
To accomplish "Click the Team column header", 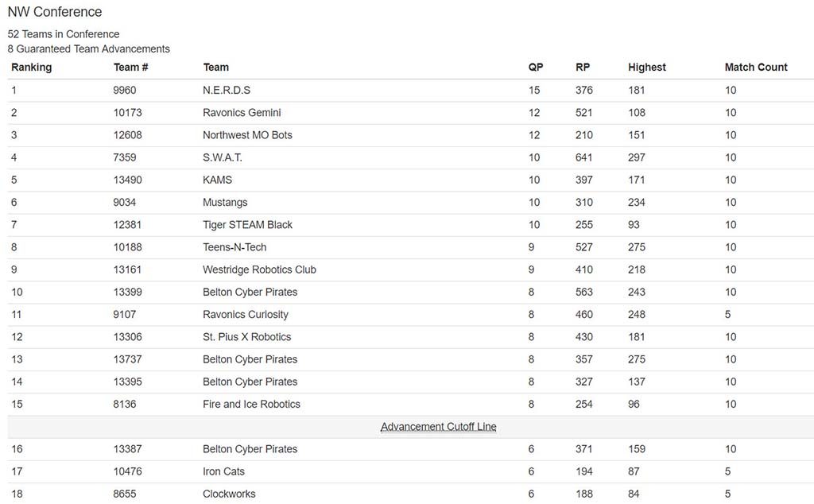I will point(216,68).
